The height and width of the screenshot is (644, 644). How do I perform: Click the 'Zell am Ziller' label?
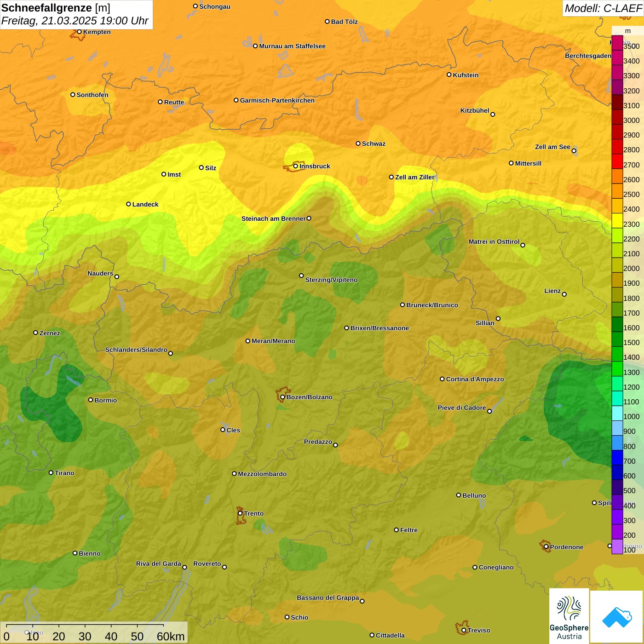[x=414, y=177]
